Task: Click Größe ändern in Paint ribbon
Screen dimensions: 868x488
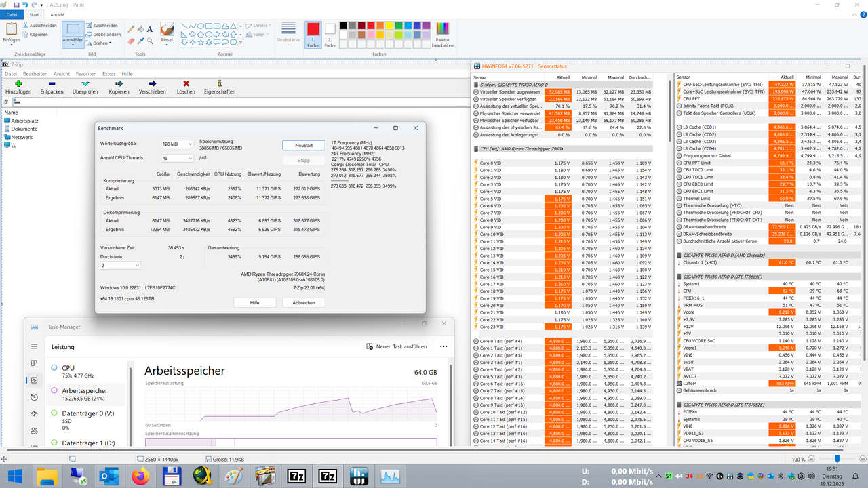Action: (x=104, y=34)
